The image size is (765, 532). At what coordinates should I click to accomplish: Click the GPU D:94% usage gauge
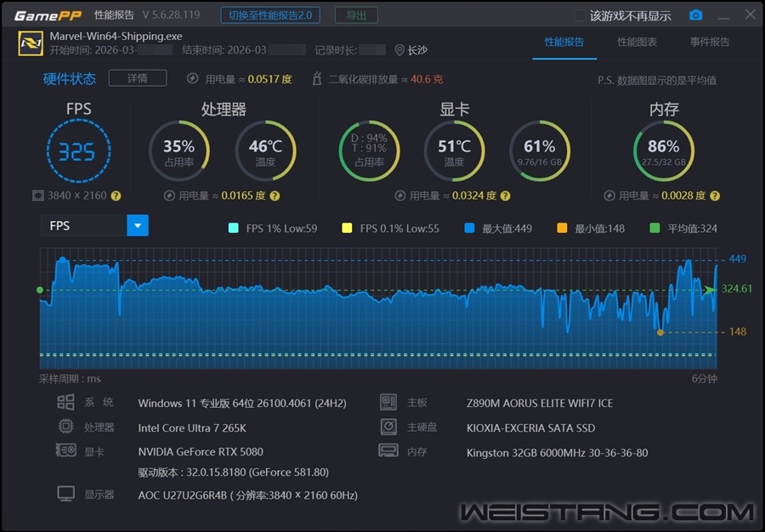(x=370, y=150)
